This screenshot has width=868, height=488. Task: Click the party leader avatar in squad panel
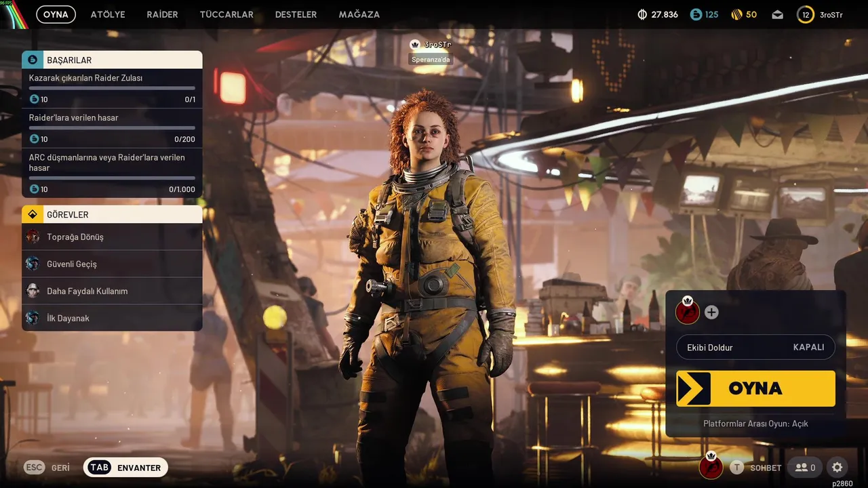pos(688,311)
